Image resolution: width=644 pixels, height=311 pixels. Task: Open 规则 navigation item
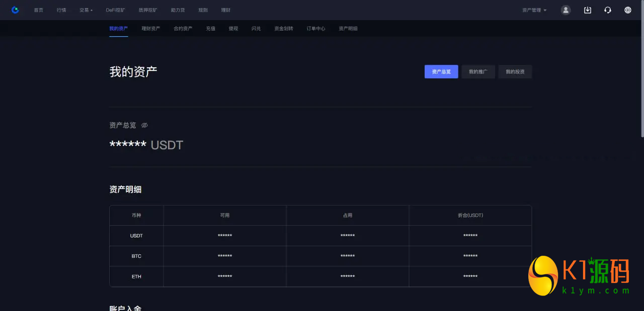(x=203, y=10)
